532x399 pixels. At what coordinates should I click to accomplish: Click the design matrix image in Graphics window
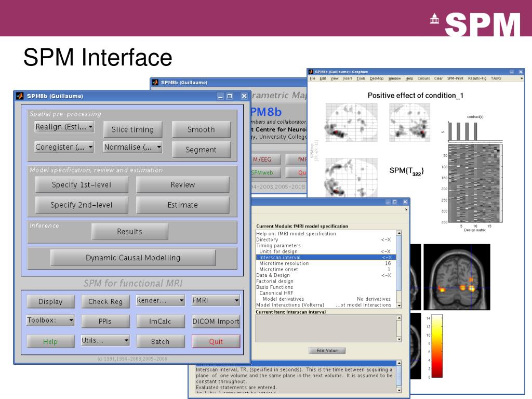[475, 183]
